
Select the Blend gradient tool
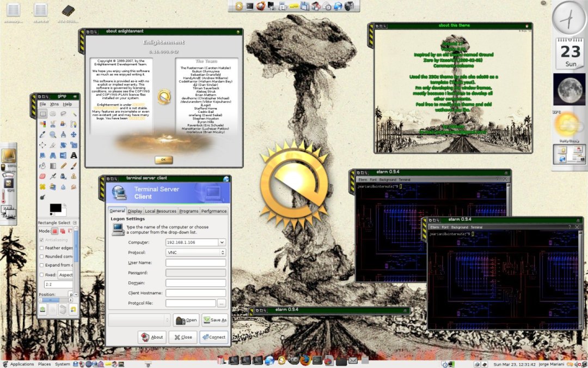tap(53, 166)
